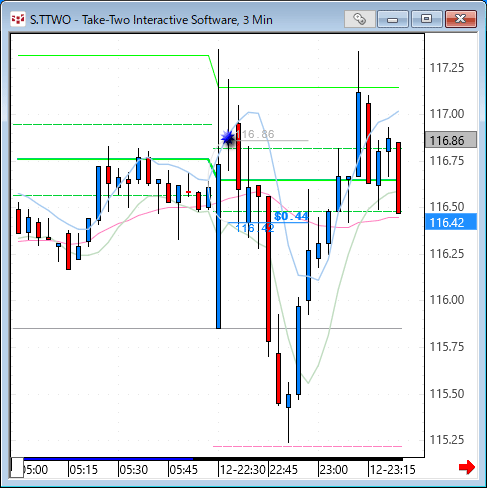
Task: Select the blue 116.42 price label
Action: 451,222
